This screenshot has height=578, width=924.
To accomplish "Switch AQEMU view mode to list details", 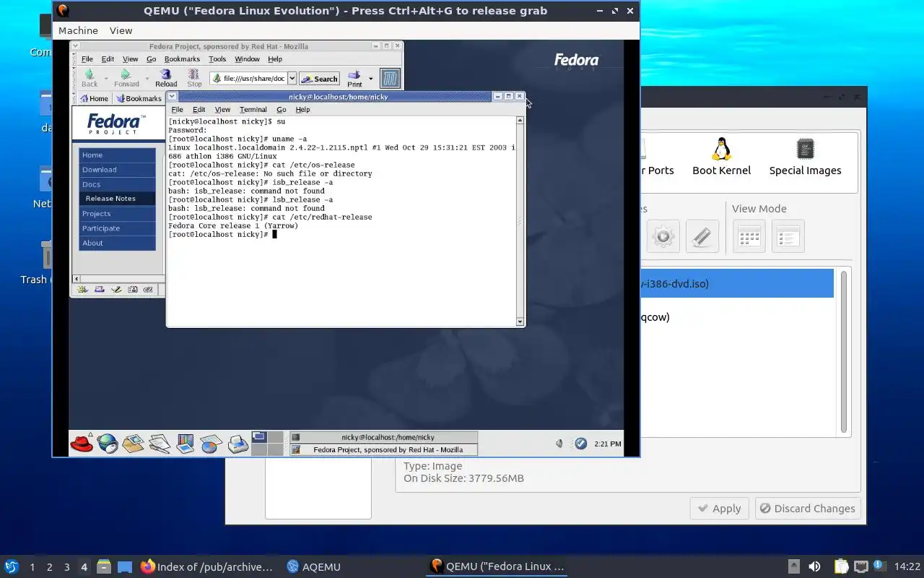I will 788,236.
